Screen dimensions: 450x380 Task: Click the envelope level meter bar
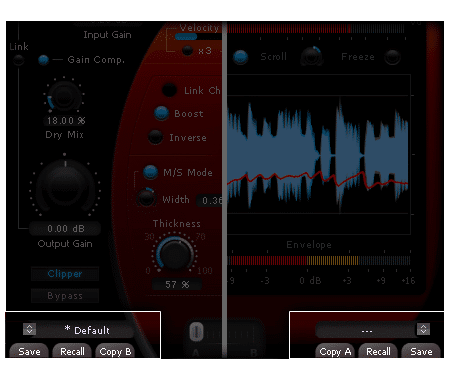click(x=319, y=260)
